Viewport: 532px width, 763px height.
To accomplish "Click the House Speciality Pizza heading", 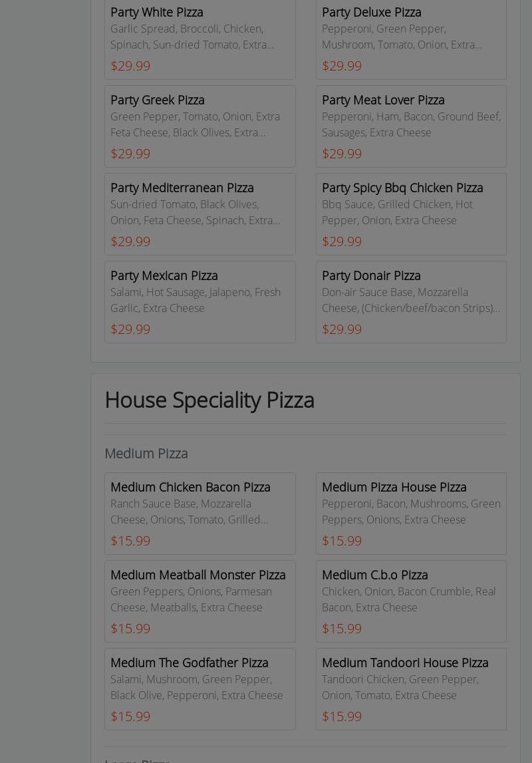I will (209, 400).
